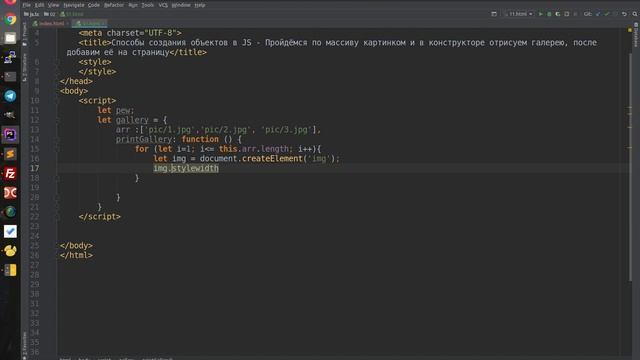The image size is (640, 360).
Task: Collapse the for loop fold on line 15
Action: pyautogui.click(x=58, y=149)
